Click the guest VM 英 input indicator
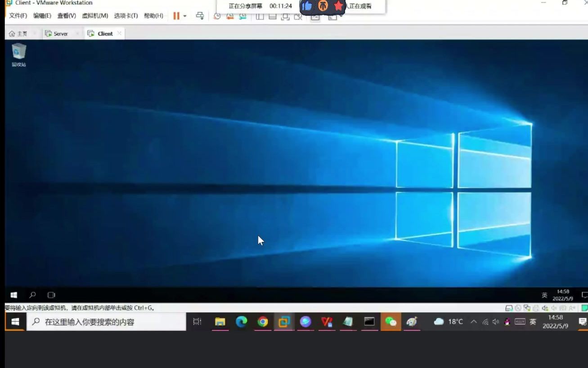588x368 pixels. pyautogui.click(x=544, y=295)
